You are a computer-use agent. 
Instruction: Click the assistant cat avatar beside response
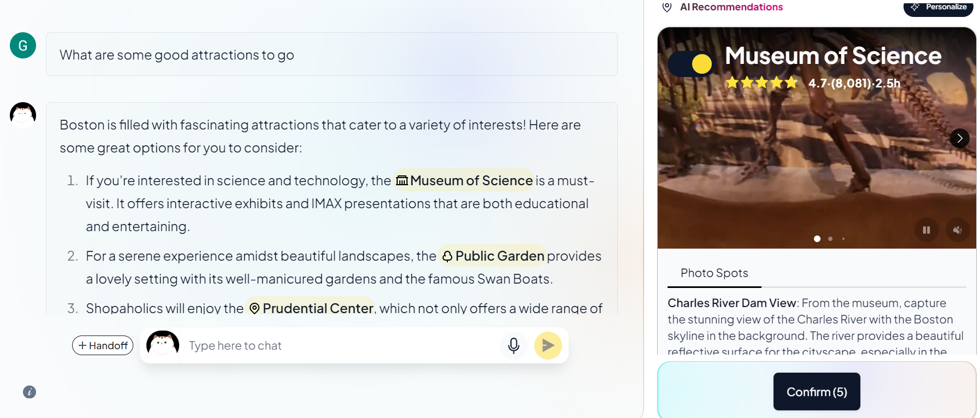click(x=23, y=115)
